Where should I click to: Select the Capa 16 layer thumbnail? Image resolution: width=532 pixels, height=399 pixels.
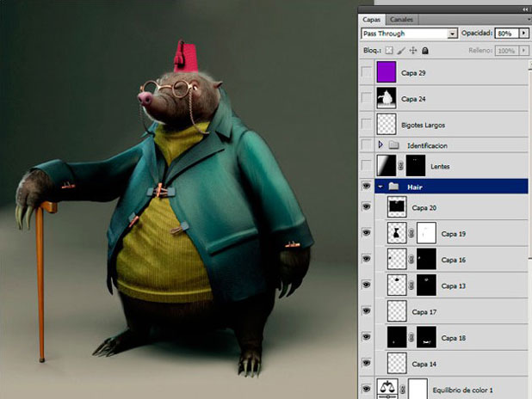click(397, 259)
